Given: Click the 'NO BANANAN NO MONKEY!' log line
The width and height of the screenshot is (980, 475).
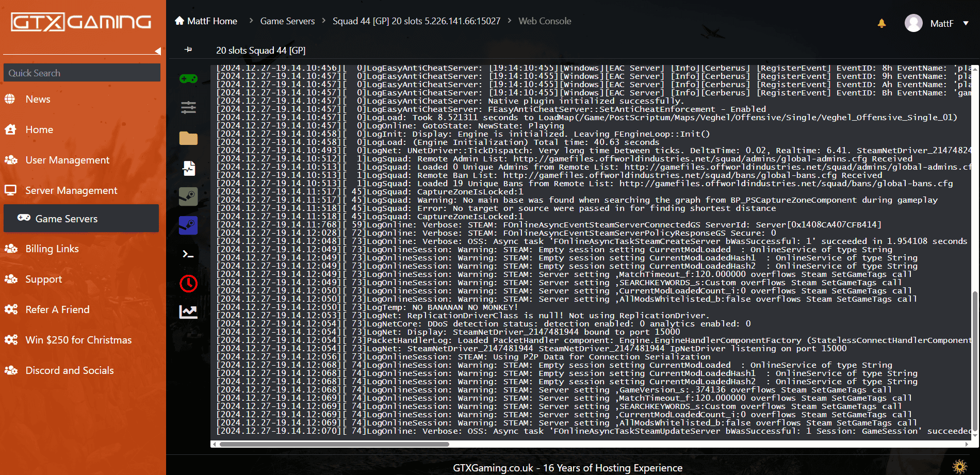Looking at the screenshot, I should (x=367, y=307).
